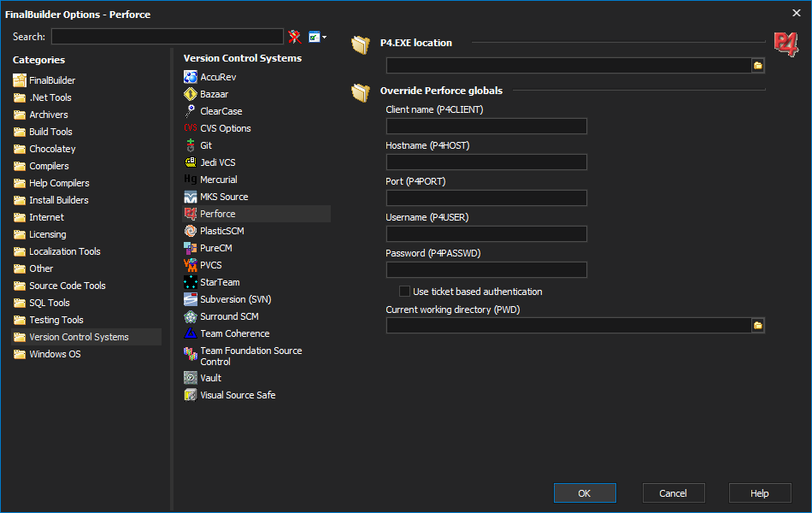The width and height of the screenshot is (812, 513).
Task: Click the MKS Source icon
Action: tap(191, 197)
